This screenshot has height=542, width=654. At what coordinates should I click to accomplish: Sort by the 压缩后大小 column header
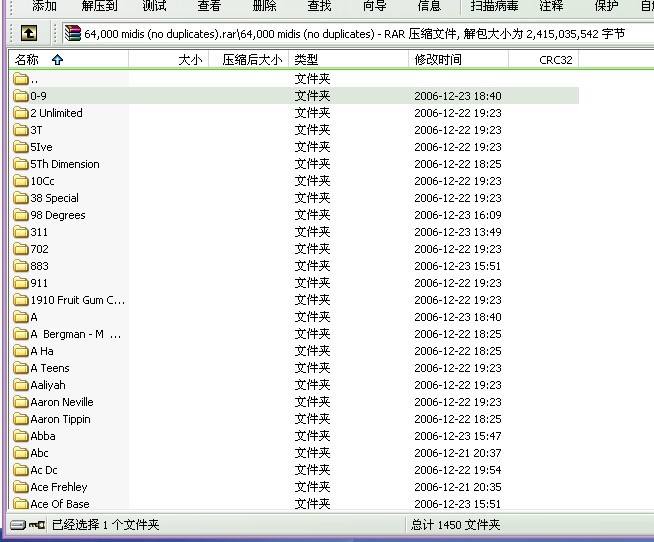click(x=249, y=60)
